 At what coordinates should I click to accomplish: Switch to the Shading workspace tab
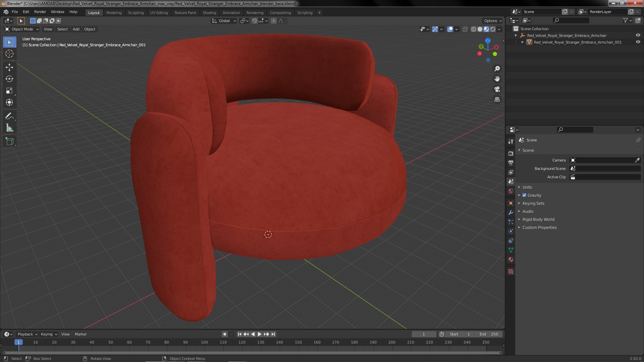tap(209, 12)
